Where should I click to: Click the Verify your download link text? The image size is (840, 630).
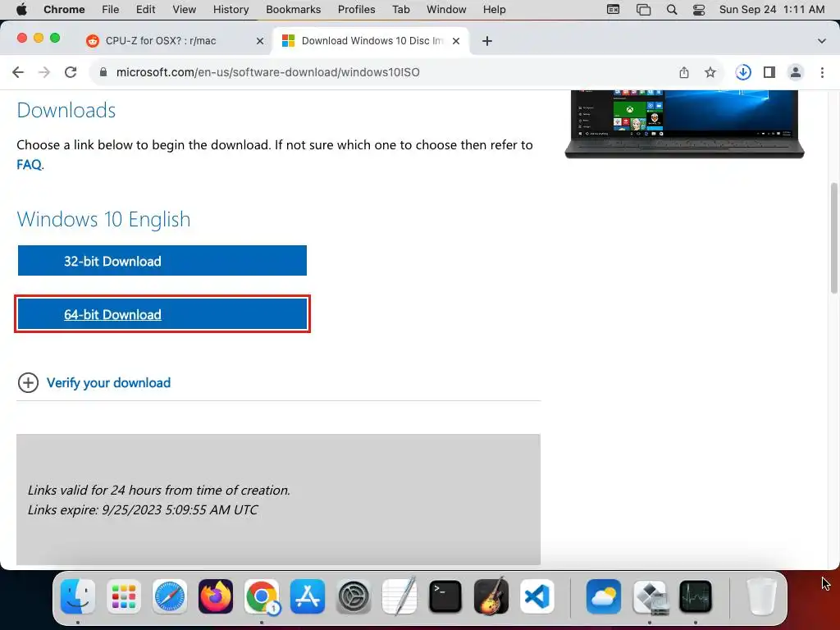pos(109,383)
